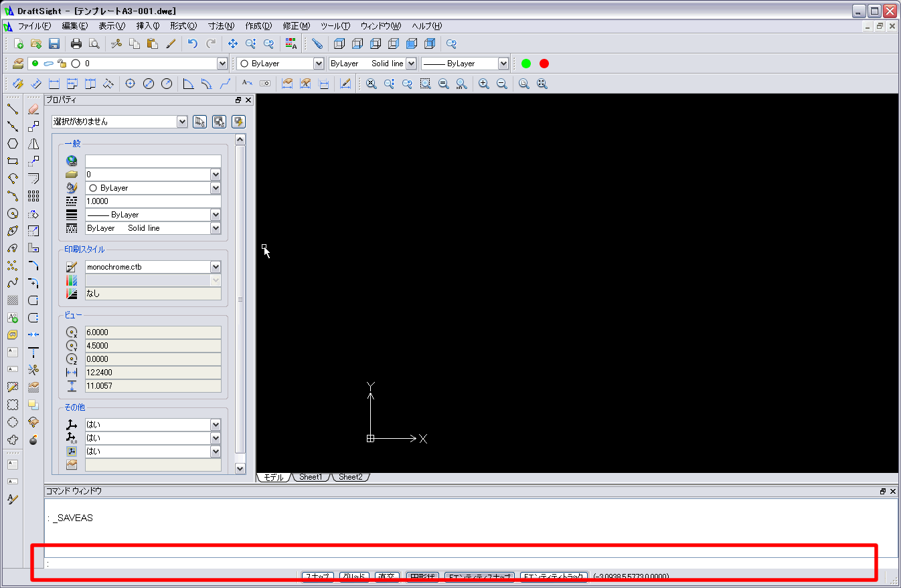
Task: Select the Eraser delete tool
Action: point(33,108)
